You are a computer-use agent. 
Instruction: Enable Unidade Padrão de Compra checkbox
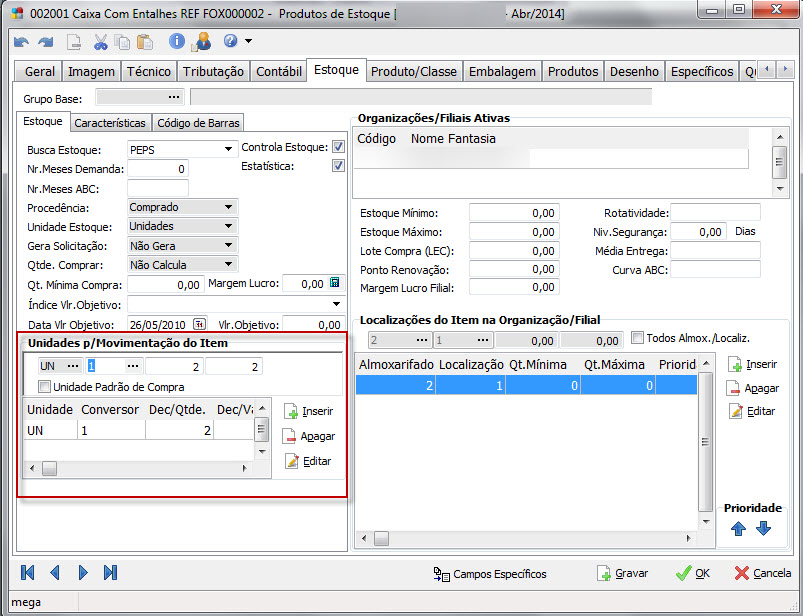point(44,387)
